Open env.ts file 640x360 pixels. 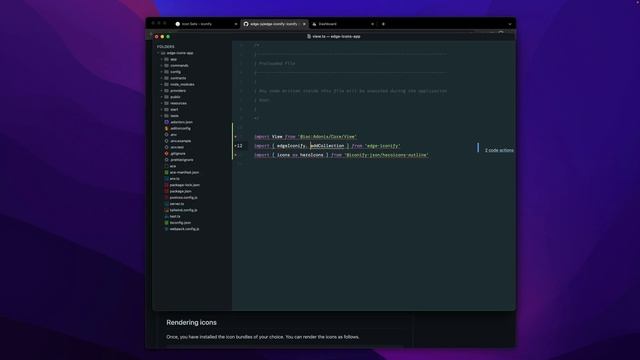175,179
